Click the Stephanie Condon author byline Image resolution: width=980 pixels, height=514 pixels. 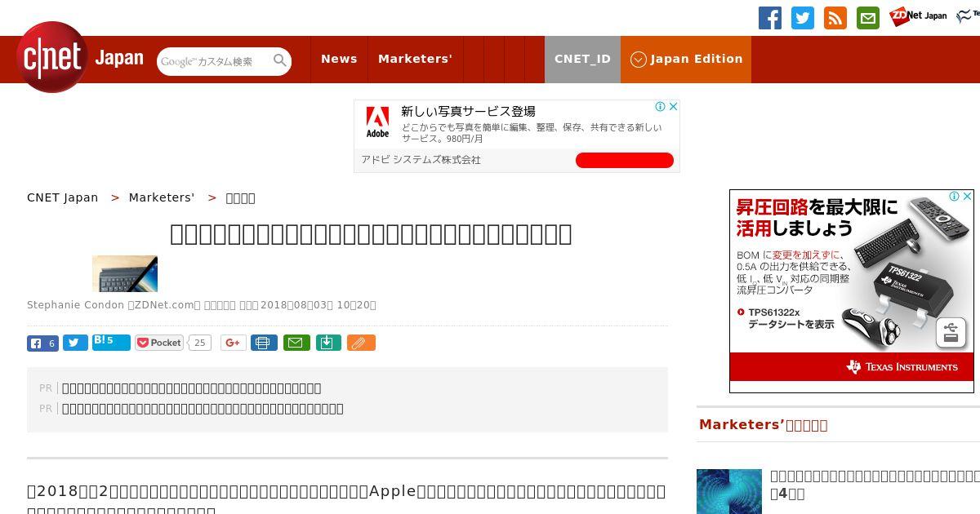pos(75,305)
